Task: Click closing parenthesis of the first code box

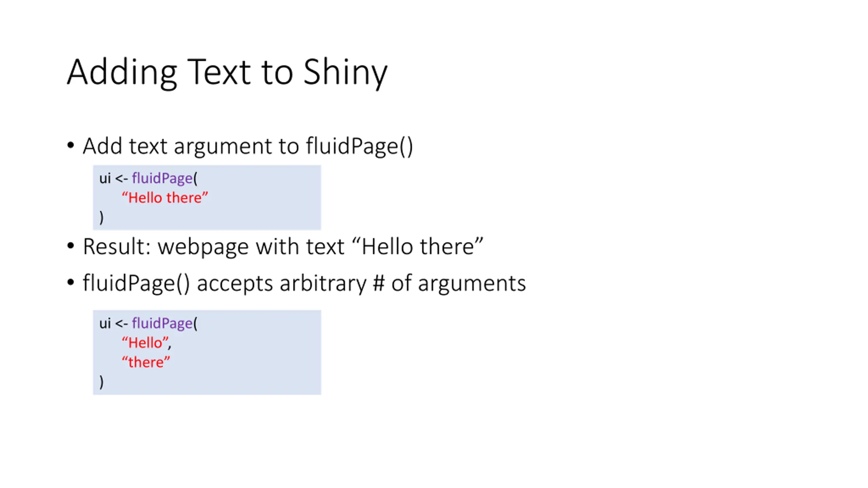Action: tap(101, 217)
